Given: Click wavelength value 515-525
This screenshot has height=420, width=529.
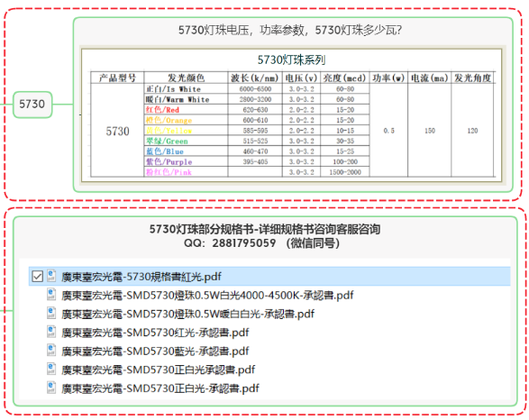Looking at the screenshot, I should (x=255, y=141).
